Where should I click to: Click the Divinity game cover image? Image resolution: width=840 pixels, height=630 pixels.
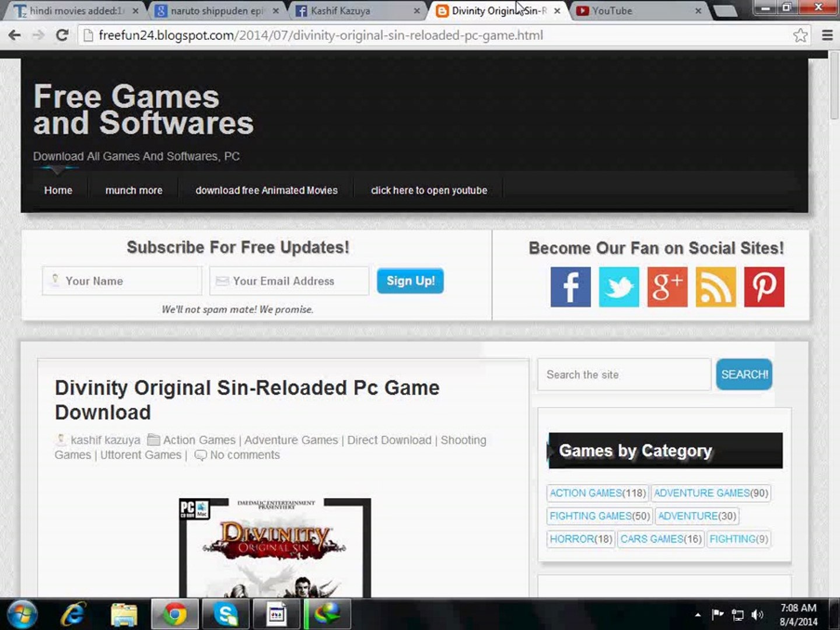[275, 548]
